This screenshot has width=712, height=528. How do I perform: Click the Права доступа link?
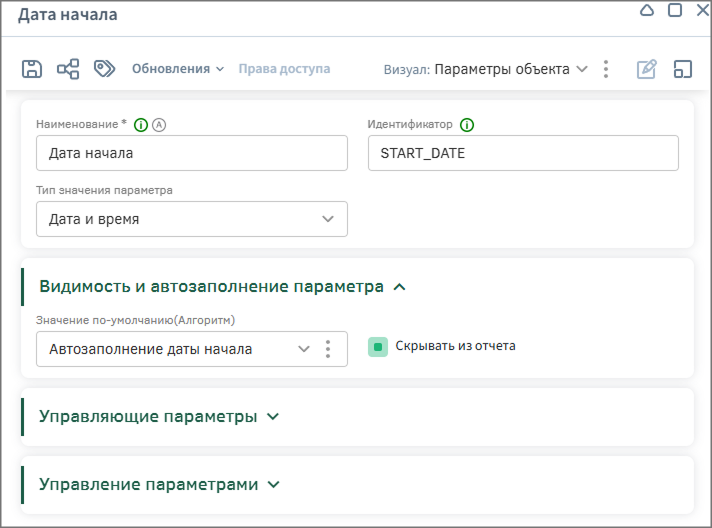284,69
